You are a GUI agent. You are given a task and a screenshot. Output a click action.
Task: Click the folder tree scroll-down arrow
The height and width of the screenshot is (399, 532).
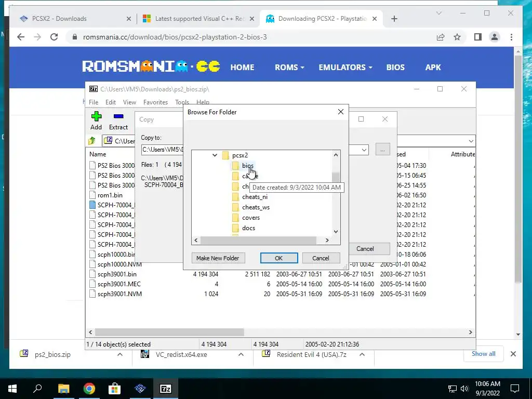pyautogui.click(x=336, y=231)
